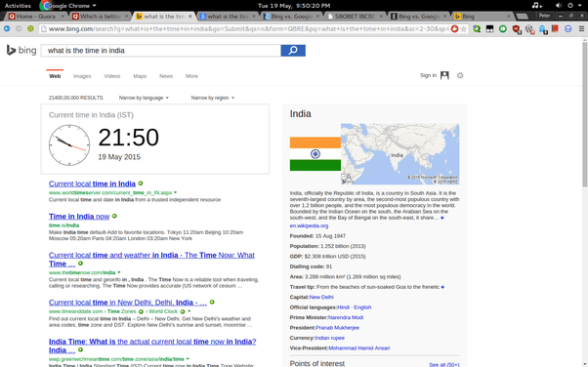
Task: Click the browser forward arrow
Action: click(19, 28)
